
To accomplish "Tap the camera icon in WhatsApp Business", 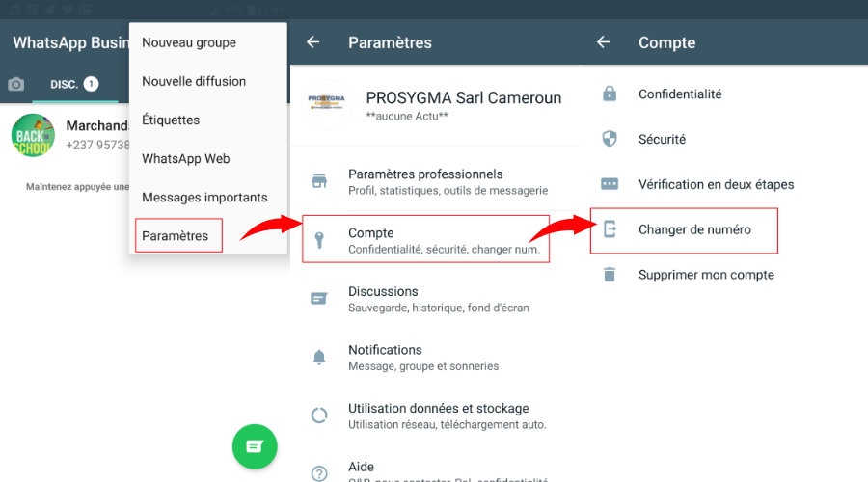I will click(x=16, y=84).
